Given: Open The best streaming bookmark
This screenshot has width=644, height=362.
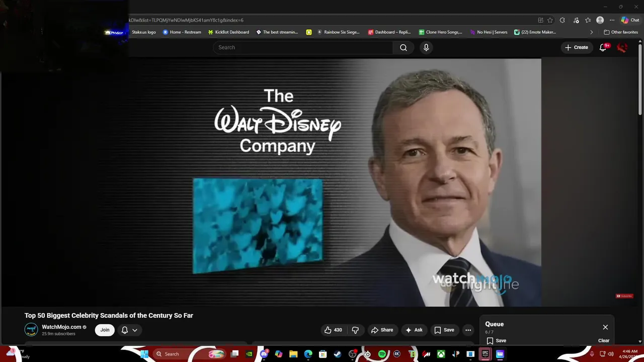Looking at the screenshot, I should click(277, 32).
